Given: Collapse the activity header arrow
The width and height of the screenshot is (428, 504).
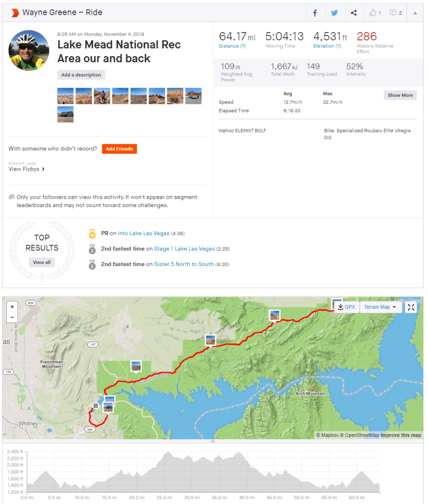Looking at the screenshot, I should click(x=415, y=13).
